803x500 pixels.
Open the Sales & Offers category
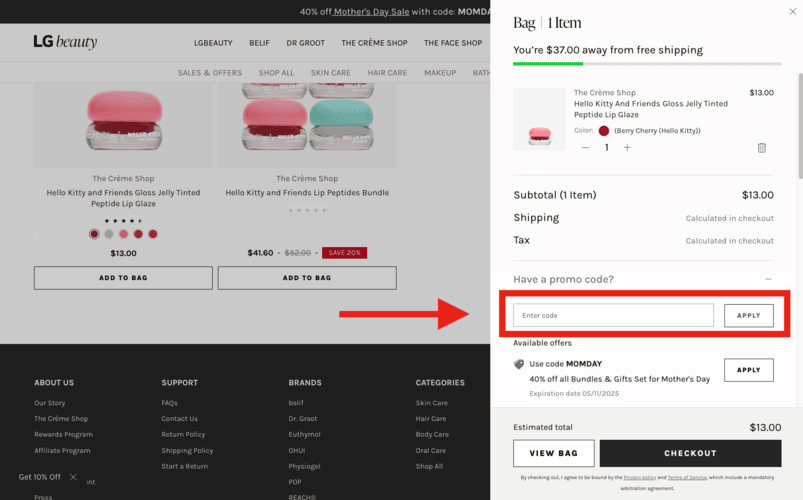(209, 73)
